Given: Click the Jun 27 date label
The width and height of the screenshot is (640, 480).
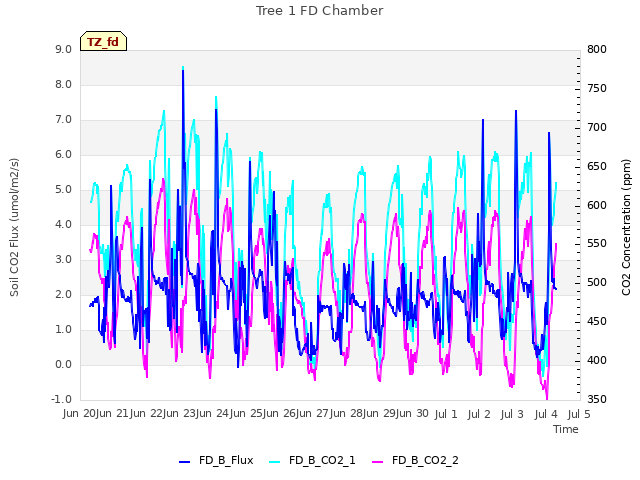Looking at the screenshot, I should tap(313, 414).
